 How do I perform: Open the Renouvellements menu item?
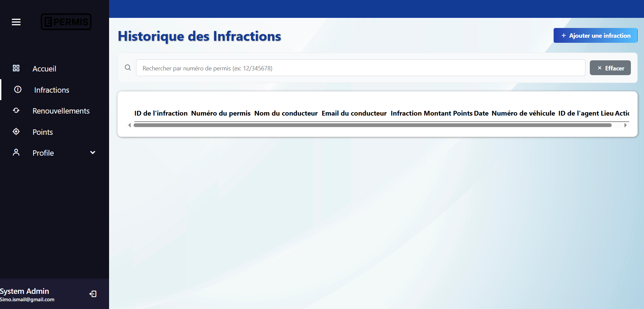pos(61,111)
